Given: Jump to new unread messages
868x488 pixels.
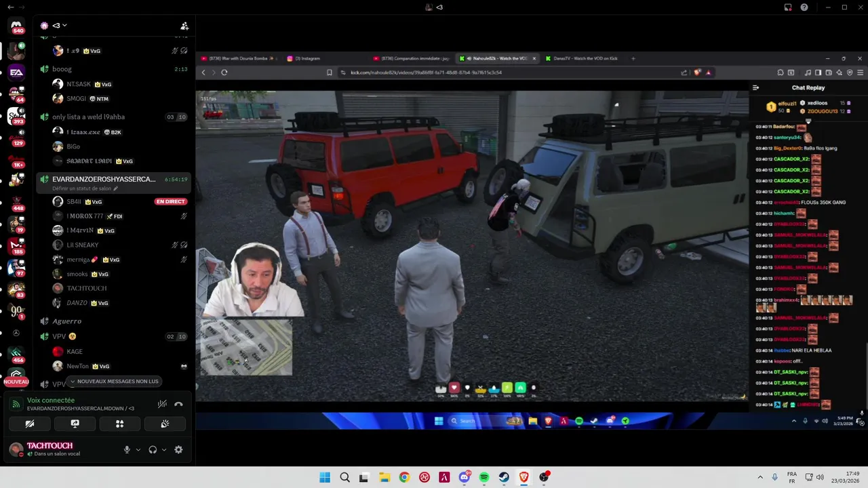Looking at the screenshot, I should coord(114,382).
